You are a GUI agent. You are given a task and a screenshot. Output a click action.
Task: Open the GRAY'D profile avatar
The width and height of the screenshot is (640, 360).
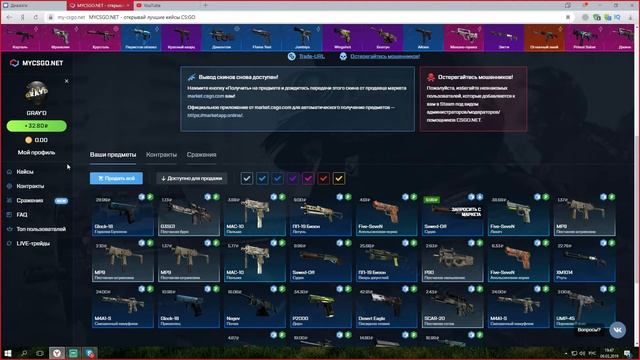click(37, 93)
